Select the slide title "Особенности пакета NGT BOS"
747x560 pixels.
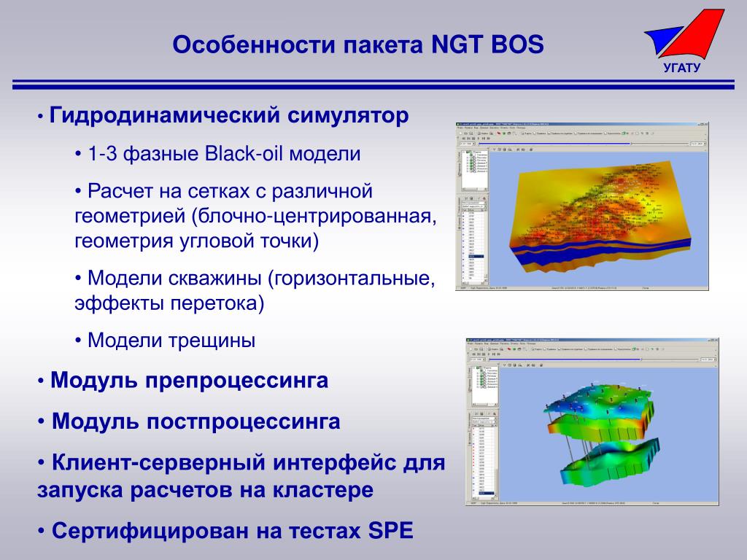pos(357,44)
